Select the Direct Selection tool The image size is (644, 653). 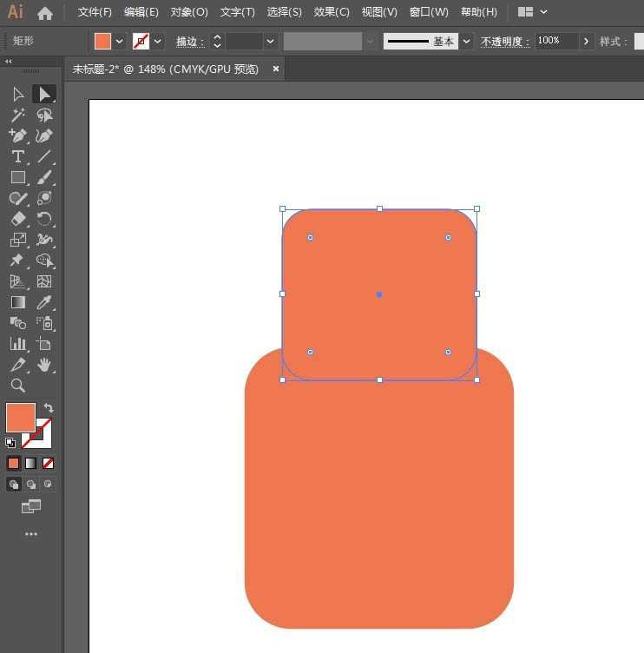pos(44,94)
